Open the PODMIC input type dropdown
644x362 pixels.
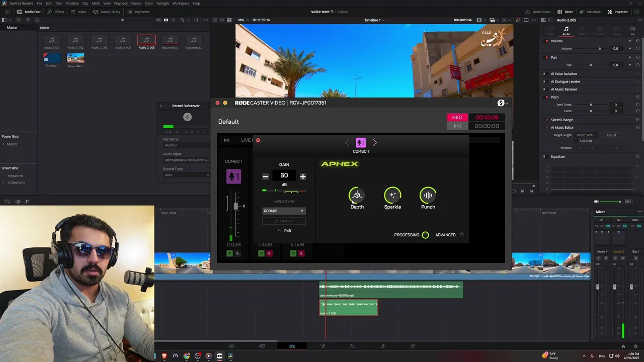tap(284, 211)
